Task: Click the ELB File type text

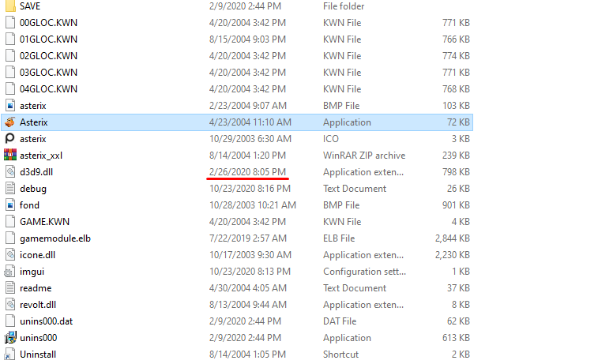Action: pos(339,238)
